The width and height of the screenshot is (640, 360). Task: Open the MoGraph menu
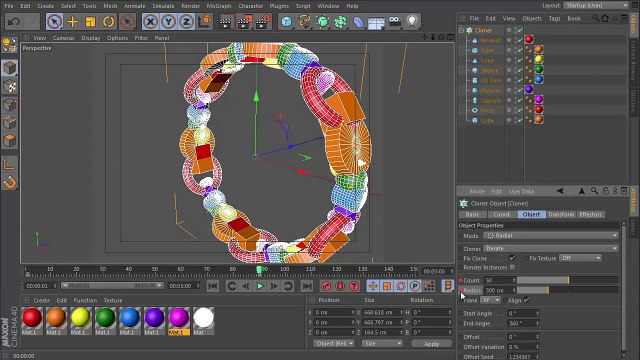coord(219,6)
